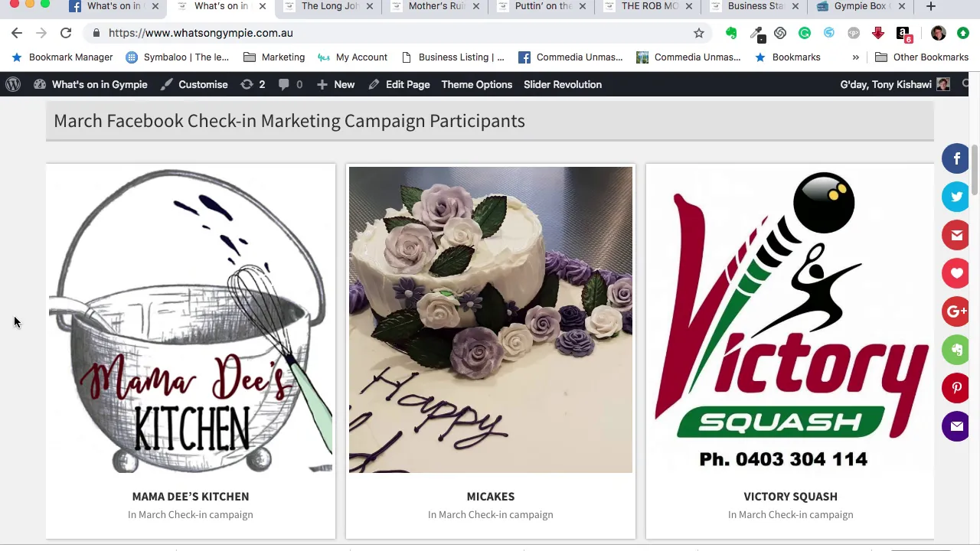Show hidden bookmarks with double chevron
Image resolution: width=980 pixels, height=551 pixels.
coord(856,57)
